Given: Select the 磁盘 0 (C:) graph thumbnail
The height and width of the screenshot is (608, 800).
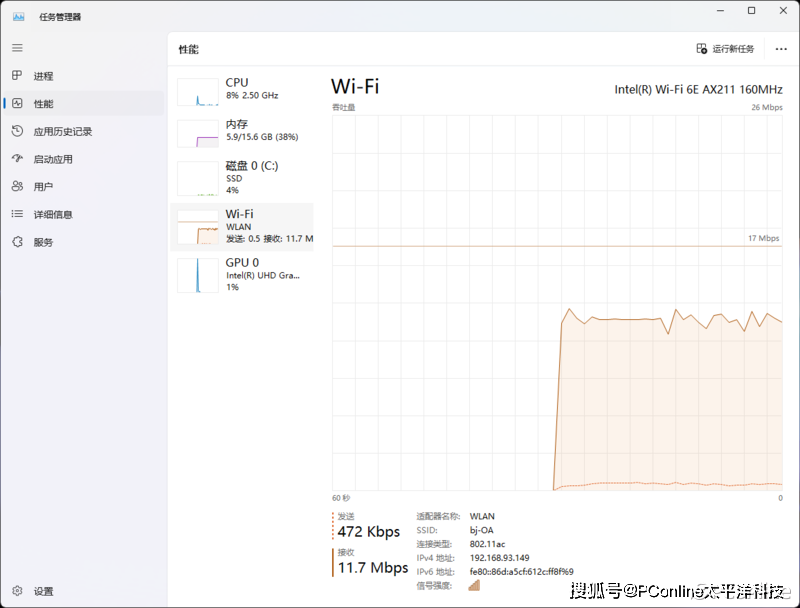Looking at the screenshot, I should [x=198, y=179].
